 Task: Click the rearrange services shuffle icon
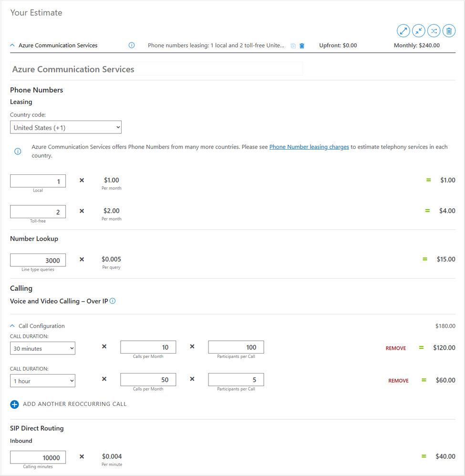click(x=434, y=30)
